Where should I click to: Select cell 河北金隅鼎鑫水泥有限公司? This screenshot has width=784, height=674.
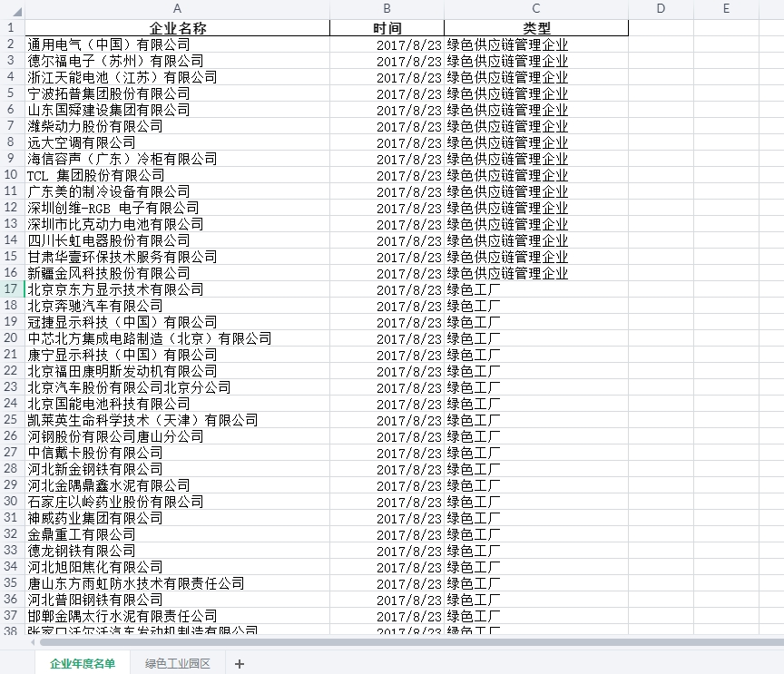(x=178, y=485)
